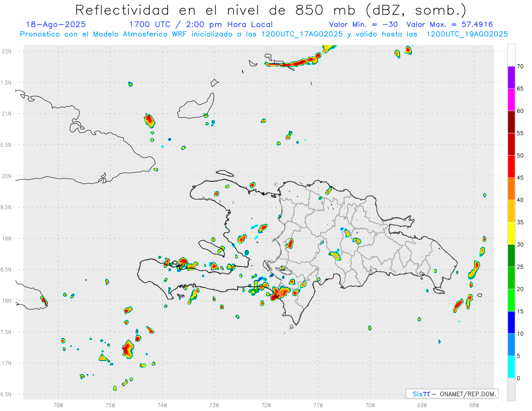Click the maroon 55–60 dBZ colorbar segment

(511, 122)
